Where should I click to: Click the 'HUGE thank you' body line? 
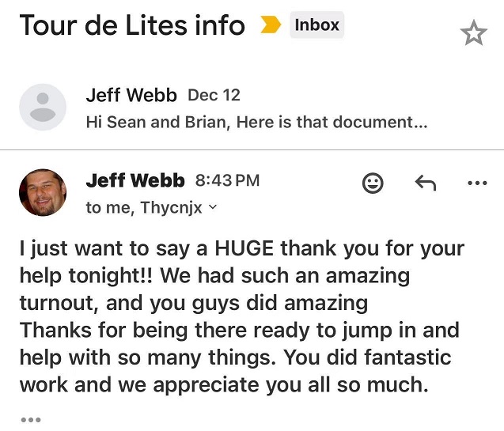point(241,250)
